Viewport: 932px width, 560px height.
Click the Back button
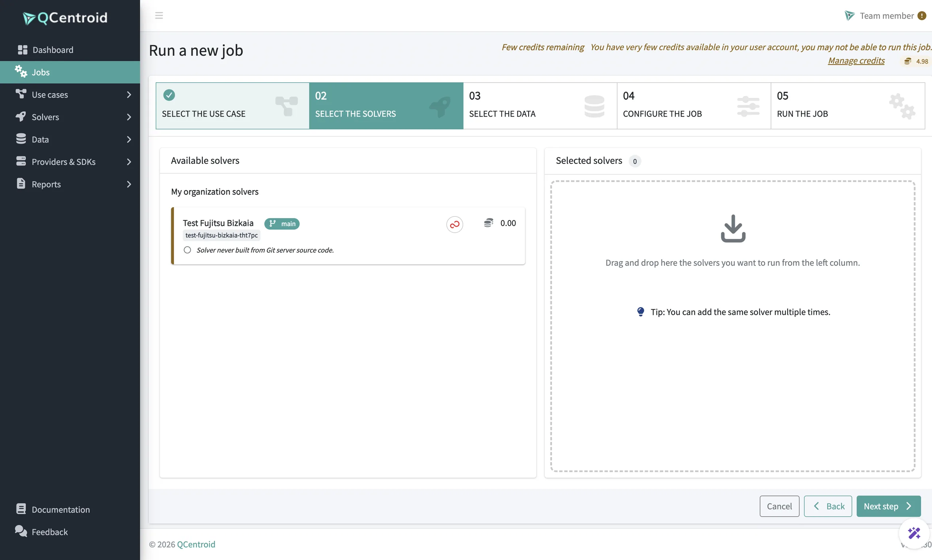tap(828, 506)
